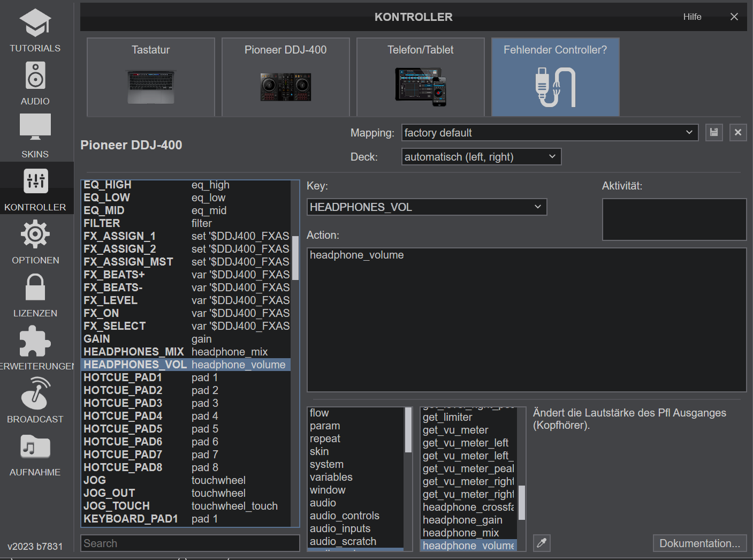This screenshot has width=753, height=560.
Task: Select the FX_LEVEL mapping row
Action: [186, 300]
